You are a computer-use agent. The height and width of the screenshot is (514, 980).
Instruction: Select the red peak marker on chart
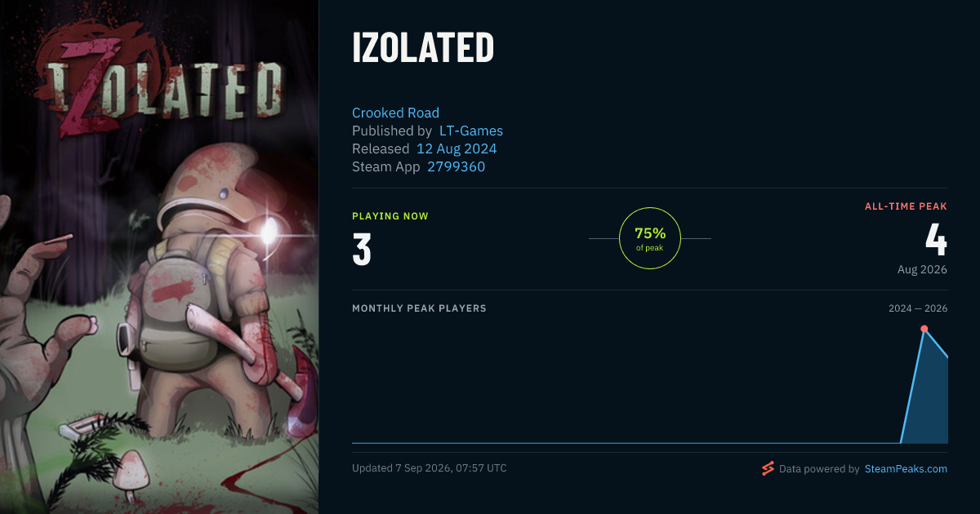coord(924,329)
